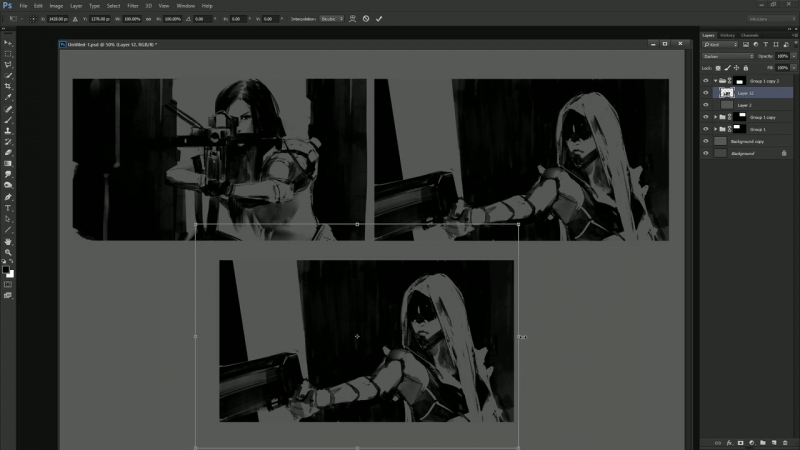Expand the Group 1 copy folder
Screen dimensions: 800x450
tap(715, 117)
